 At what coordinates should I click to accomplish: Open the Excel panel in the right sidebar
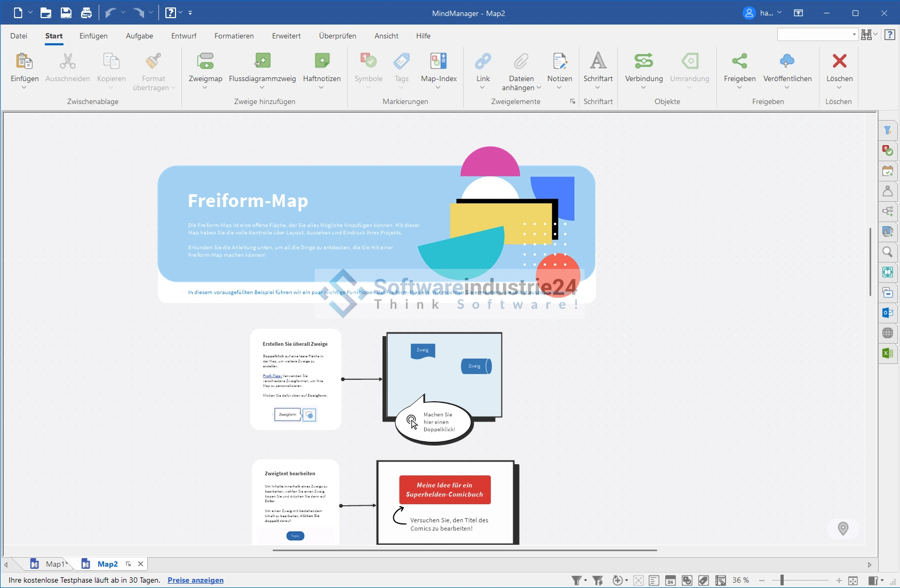click(888, 353)
